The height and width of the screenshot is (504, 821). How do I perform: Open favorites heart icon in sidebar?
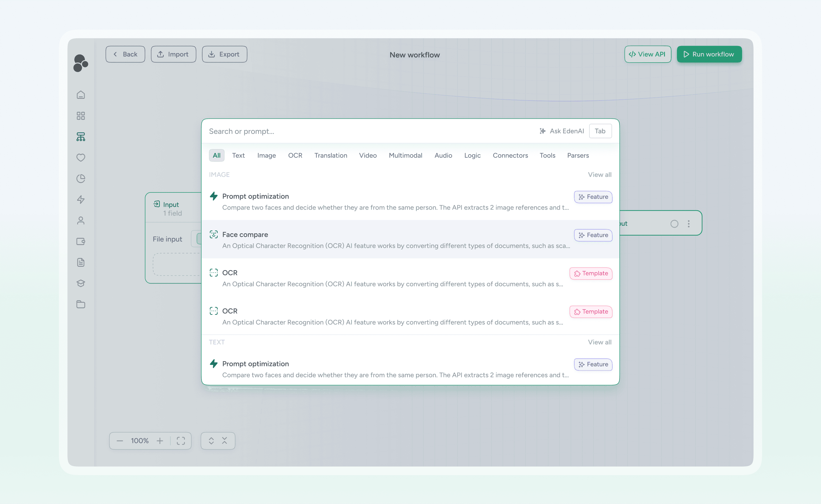coord(81,157)
